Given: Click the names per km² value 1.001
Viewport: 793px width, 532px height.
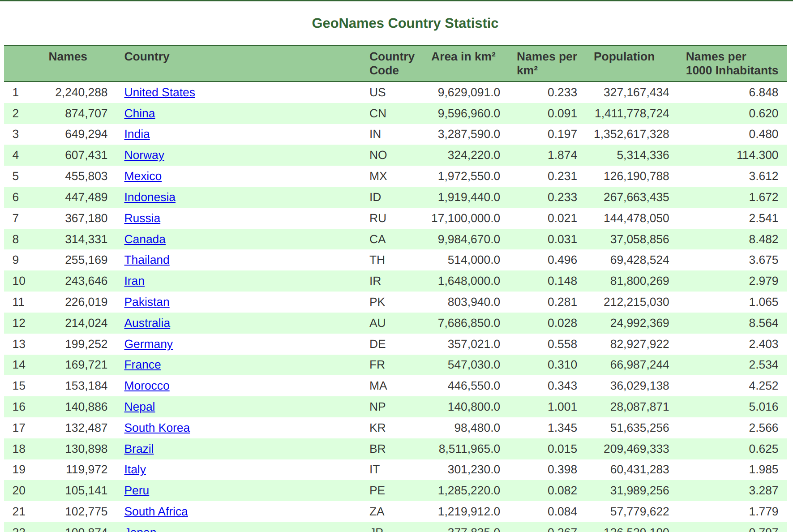Looking at the screenshot, I should (562, 407).
